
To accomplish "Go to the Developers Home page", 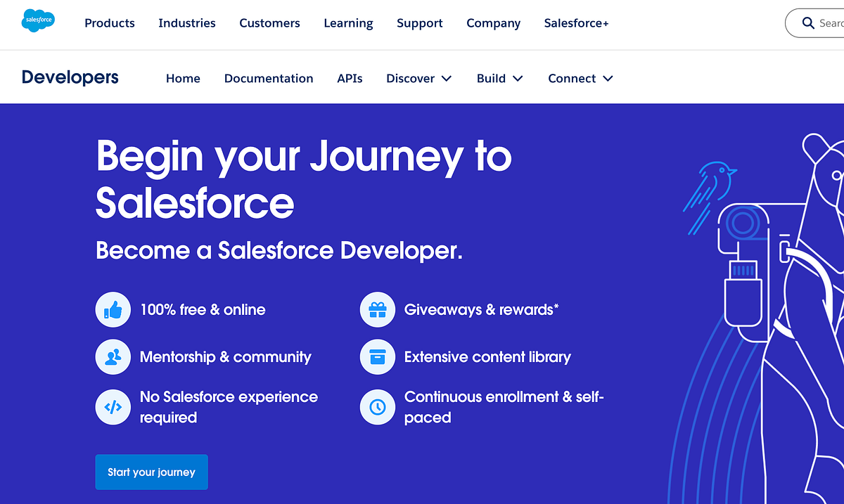I will (183, 78).
